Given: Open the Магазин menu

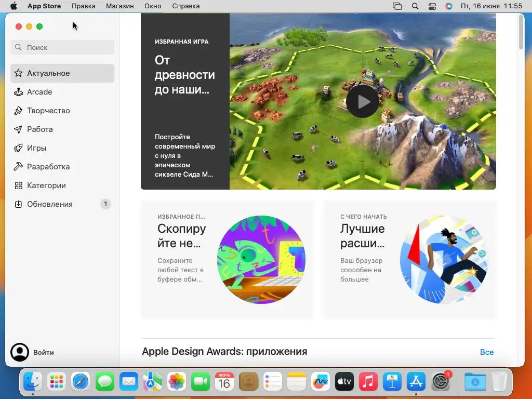Looking at the screenshot, I should click(x=120, y=6).
